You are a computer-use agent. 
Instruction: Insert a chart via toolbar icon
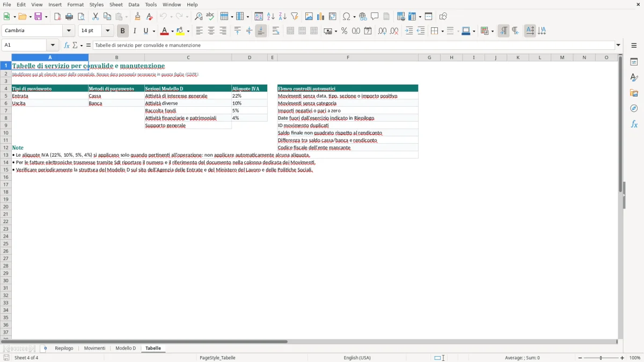[321, 17]
